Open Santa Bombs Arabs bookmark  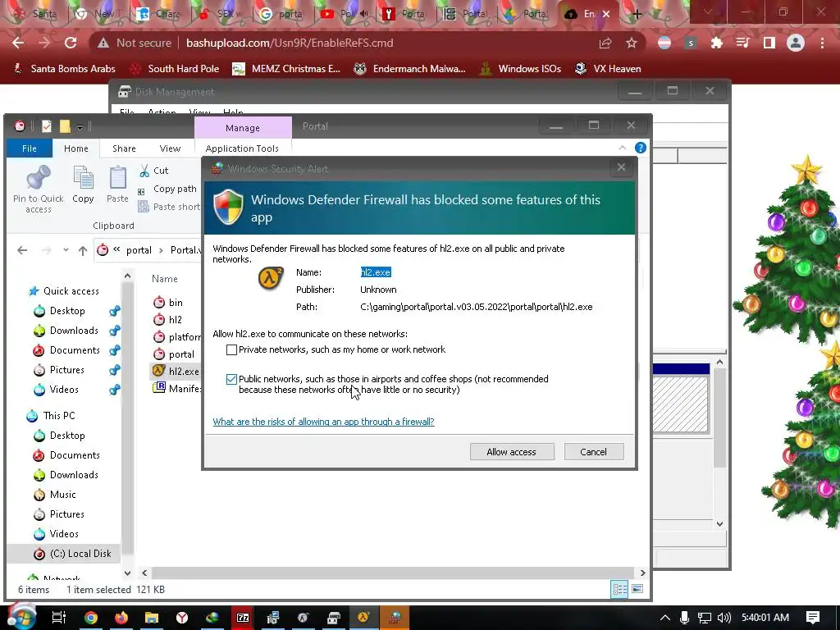coord(64,69)
